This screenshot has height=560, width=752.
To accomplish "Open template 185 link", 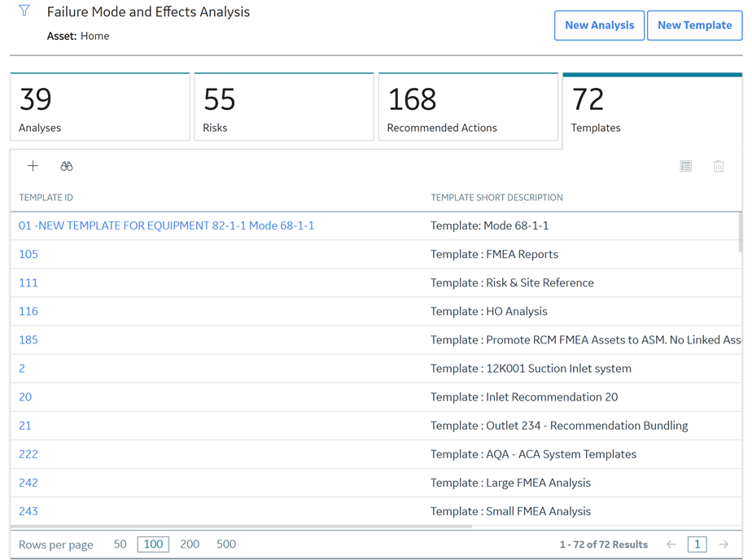I will (28, 340).
